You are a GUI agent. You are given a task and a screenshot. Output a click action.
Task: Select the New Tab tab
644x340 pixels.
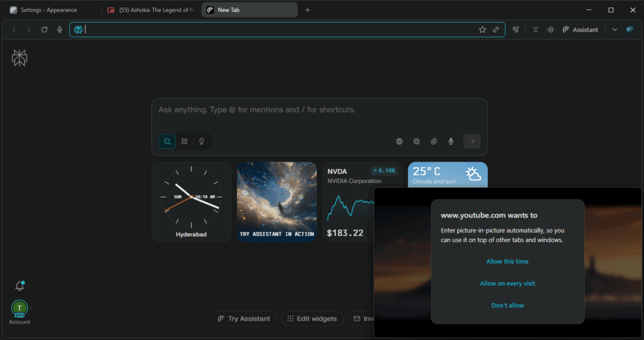pyautogui.click(x=249, y=10)
